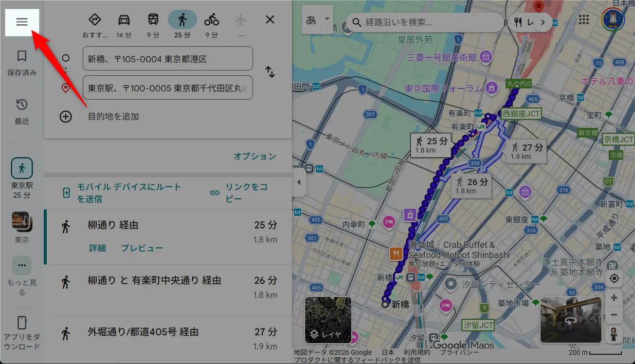
Task: Click 目的地を追加 text
Action: coord(113,117)
